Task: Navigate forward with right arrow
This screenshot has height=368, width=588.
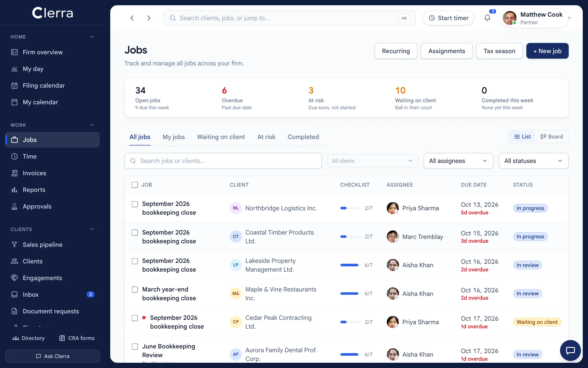Action: (149, 18)
